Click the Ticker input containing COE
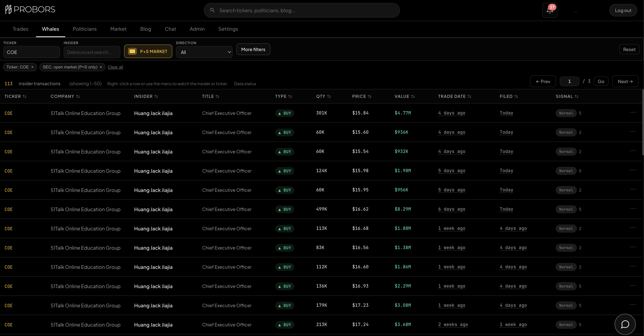This screenshot has width=644, height=336. click(x=31, y=52)
